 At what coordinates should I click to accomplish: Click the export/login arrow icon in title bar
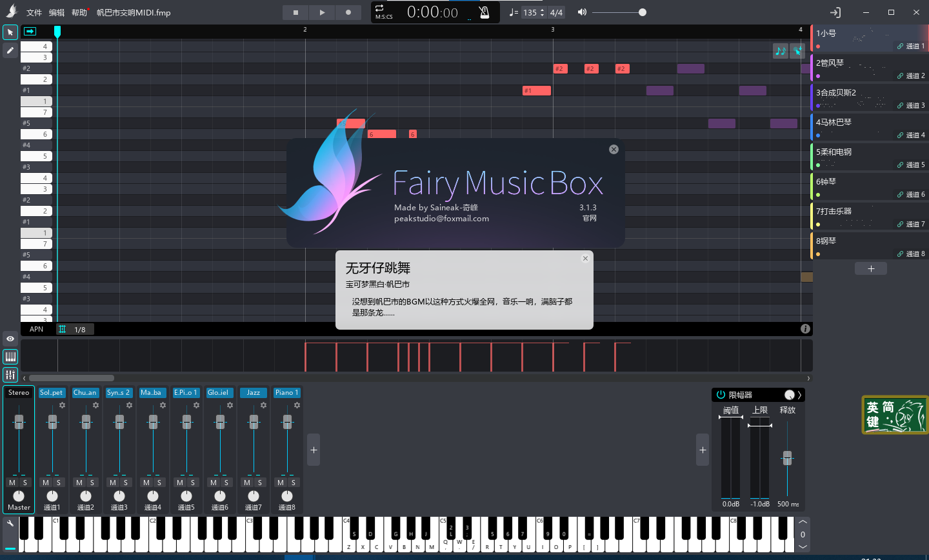pos(835,12)
